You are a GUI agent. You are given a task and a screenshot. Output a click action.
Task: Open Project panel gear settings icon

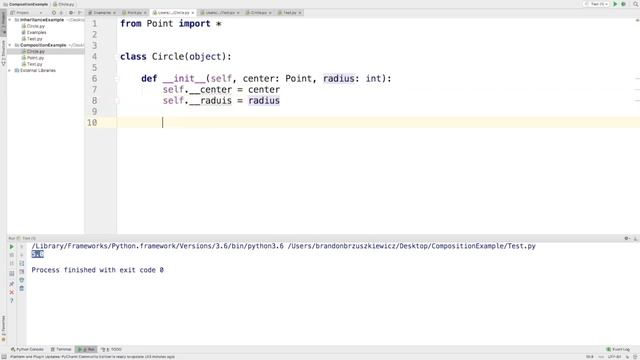coord(71,13)
